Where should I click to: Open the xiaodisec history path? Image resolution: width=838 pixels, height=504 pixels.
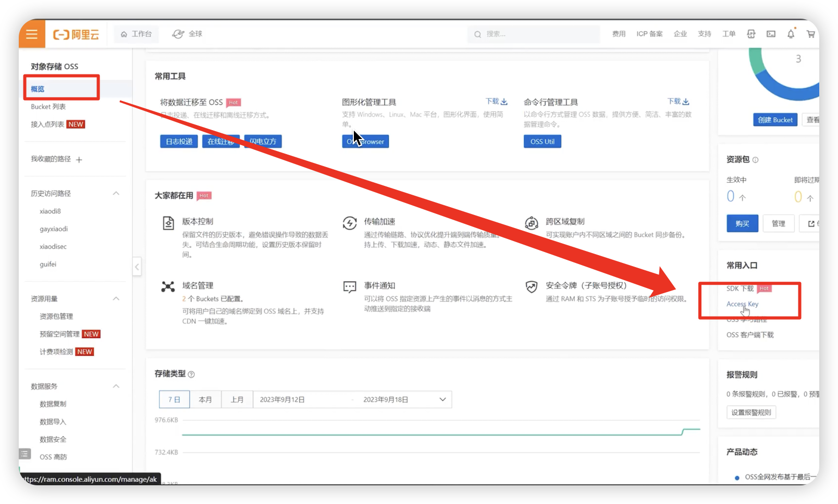(53, 247)
